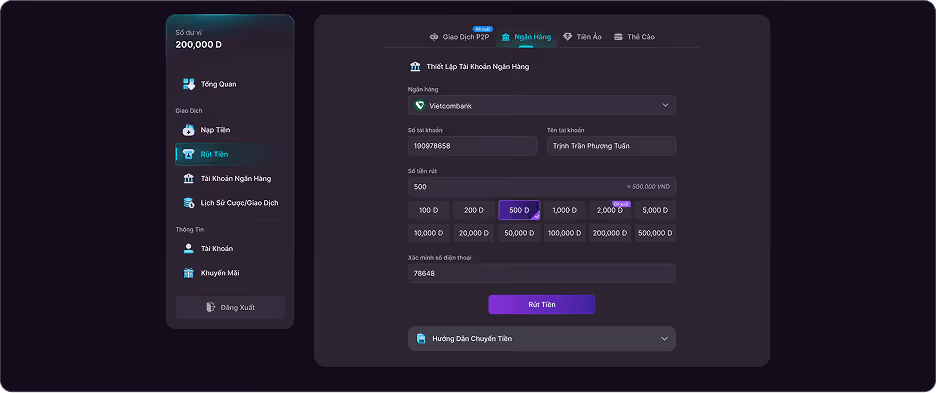Viewport: 936px width, 393px height.
Task: Click the Lịch Sử Cược/Giao Dịch history icon
Action: coord(189,203)
